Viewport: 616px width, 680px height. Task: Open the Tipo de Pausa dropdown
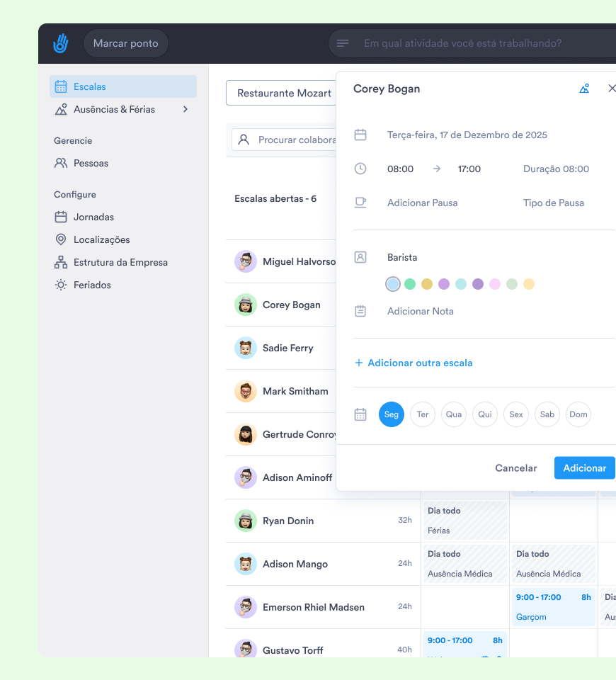click(x=554, y=203)
